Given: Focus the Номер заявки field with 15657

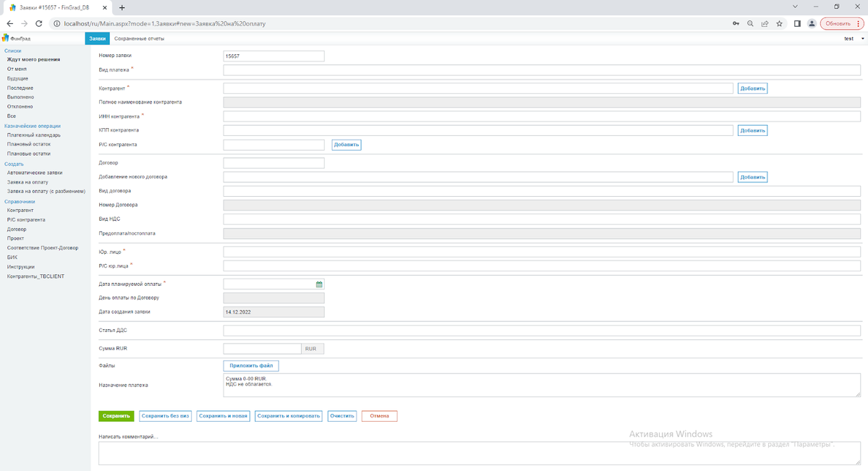Looking at the screenshot, I should point(273,56).
